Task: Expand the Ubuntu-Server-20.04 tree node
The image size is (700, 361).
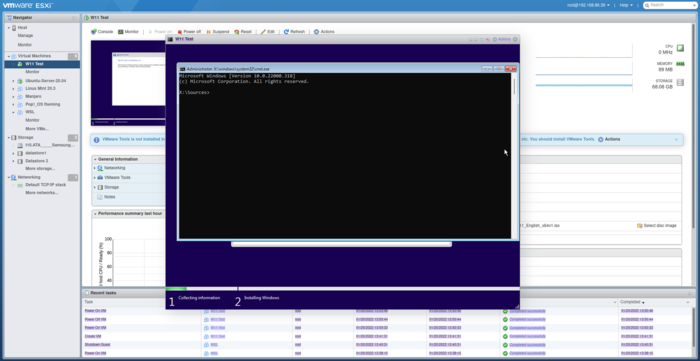Action: 13,81
